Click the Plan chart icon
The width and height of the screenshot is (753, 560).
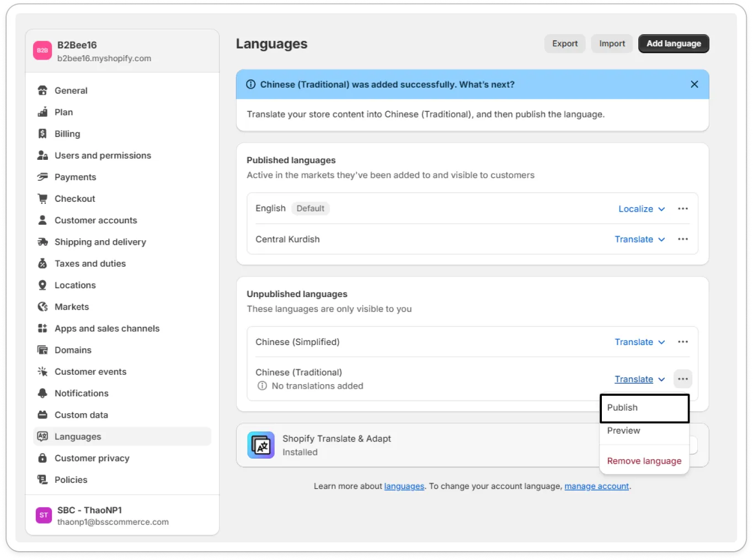point(42,112)
